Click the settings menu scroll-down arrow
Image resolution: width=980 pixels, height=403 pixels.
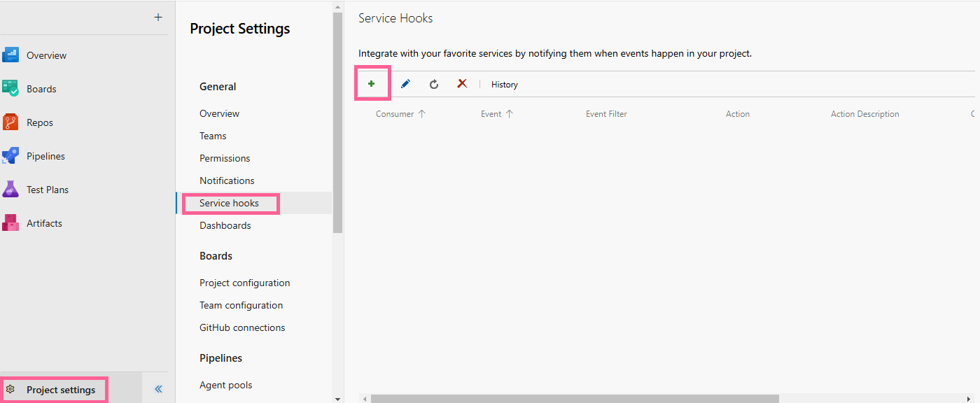337,399
